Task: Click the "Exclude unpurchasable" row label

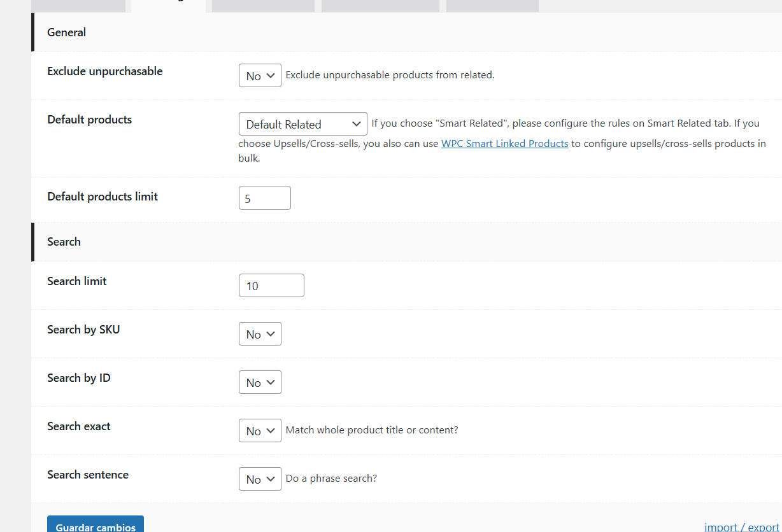Action: [104, 71]
